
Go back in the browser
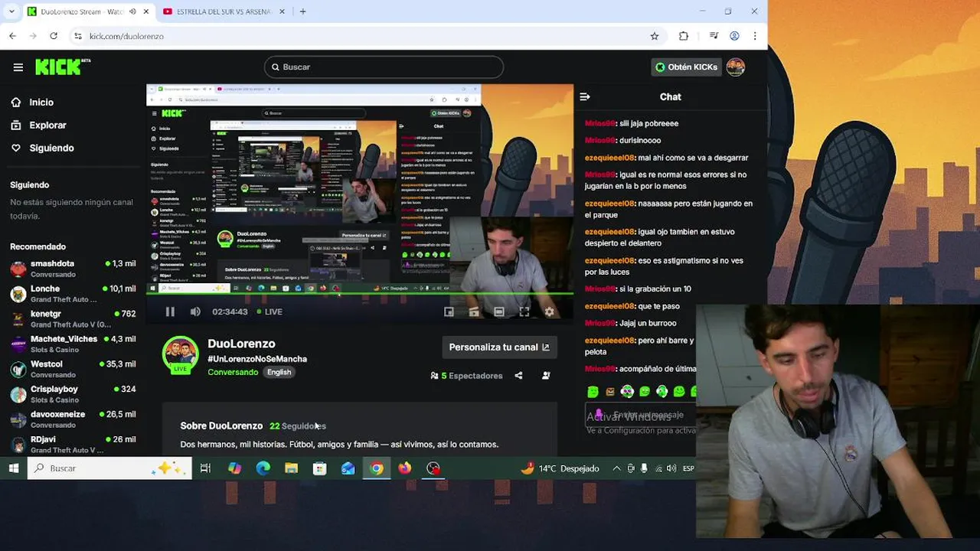13,36
